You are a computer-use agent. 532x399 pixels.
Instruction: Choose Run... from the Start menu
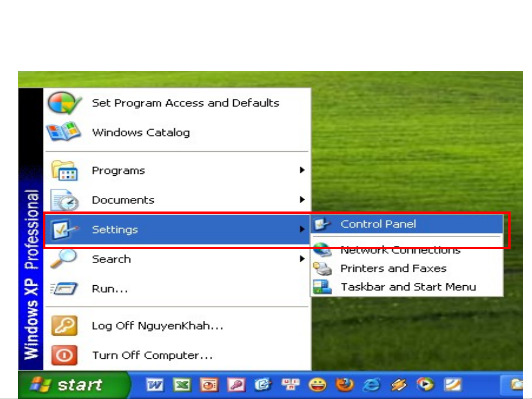tap(177, 288)
